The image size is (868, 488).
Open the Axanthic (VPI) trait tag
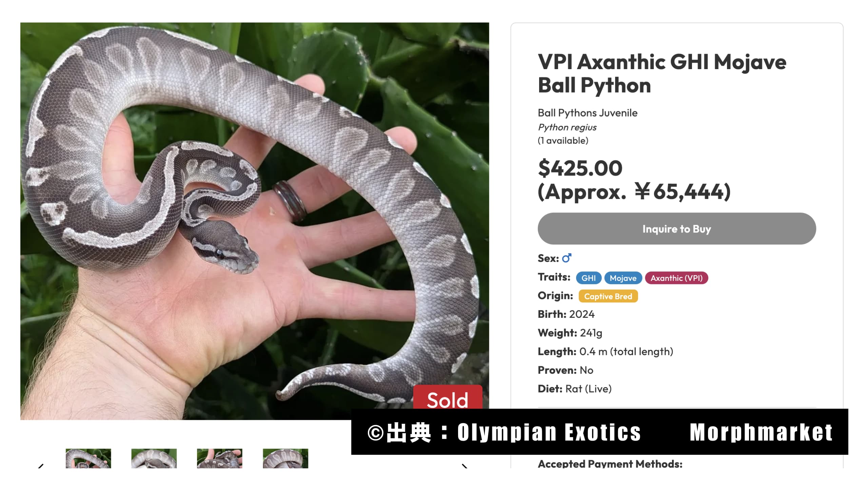pyautogui.click(x=676, y=278)
